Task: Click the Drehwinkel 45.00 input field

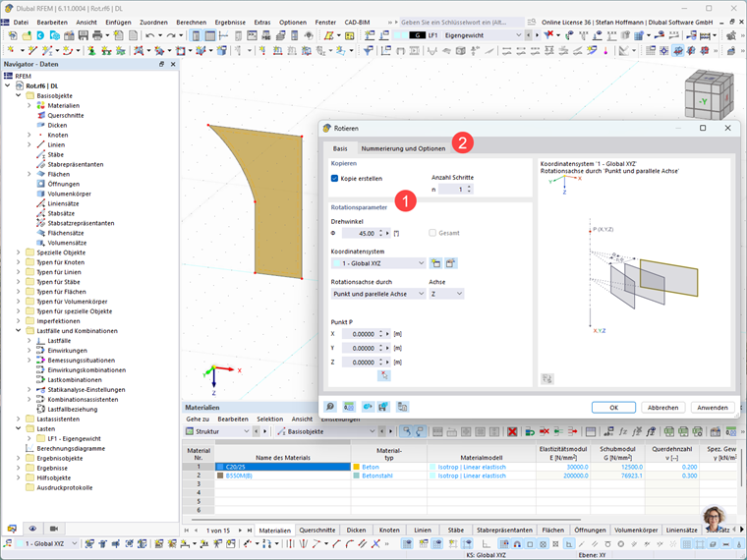Action: coord(359,234)
